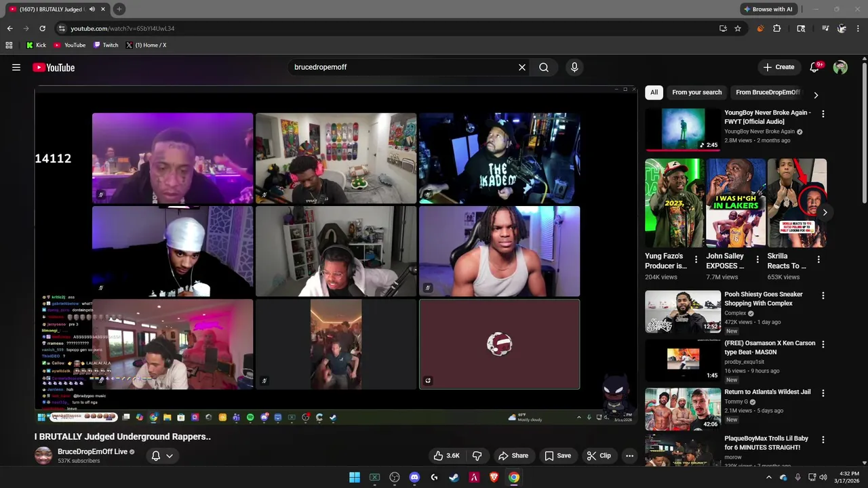Open the Kick bookmark
The width and height of the screenshot is (868, 488).
click(x=36, y=45)
